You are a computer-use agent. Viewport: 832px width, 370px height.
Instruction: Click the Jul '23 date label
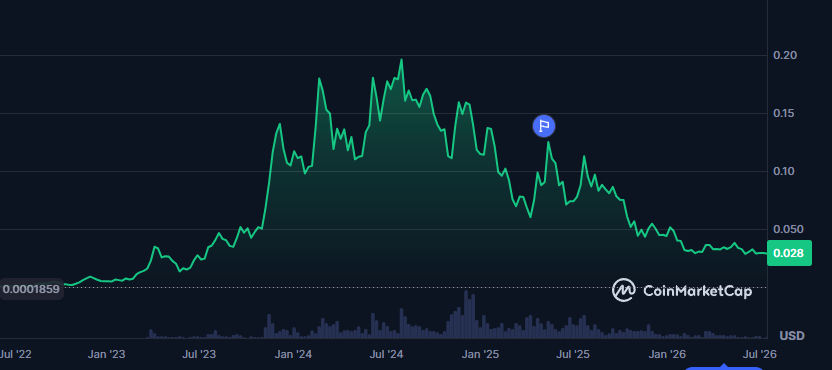pos(200,354)
